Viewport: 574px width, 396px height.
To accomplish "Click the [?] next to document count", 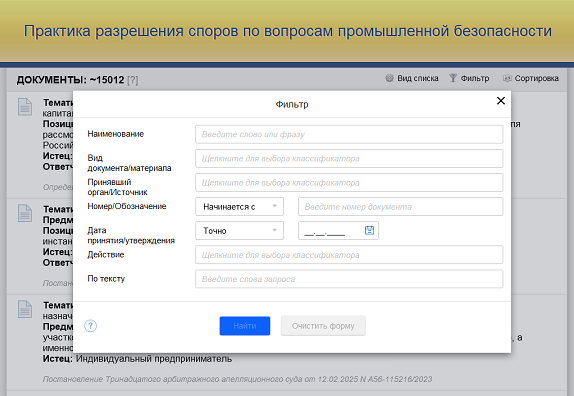I will tap(133, 80).
